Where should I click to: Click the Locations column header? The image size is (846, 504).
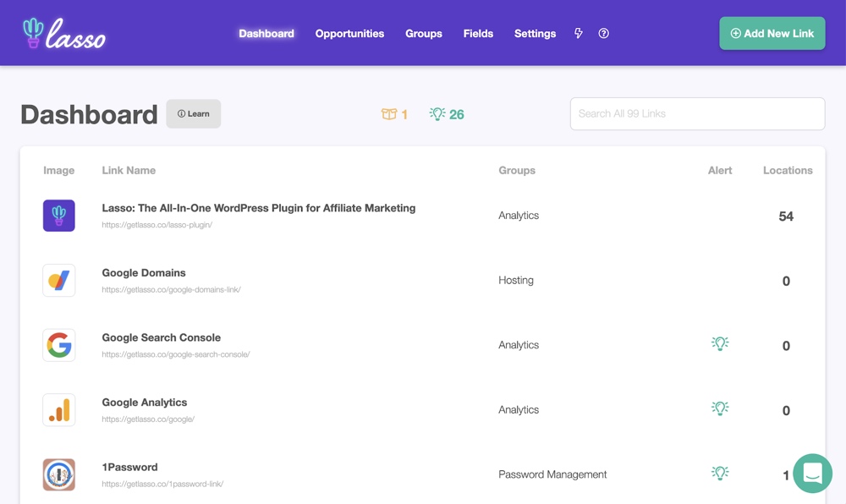click(788, 170)
